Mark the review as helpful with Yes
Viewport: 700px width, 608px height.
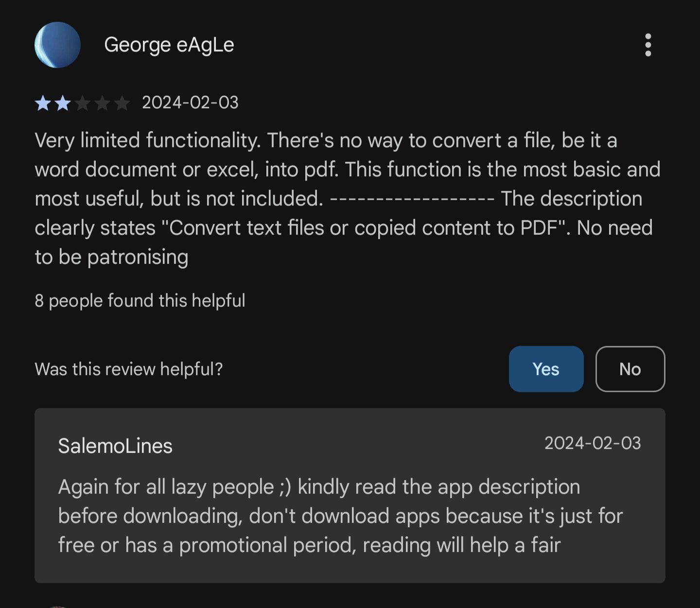545,369
